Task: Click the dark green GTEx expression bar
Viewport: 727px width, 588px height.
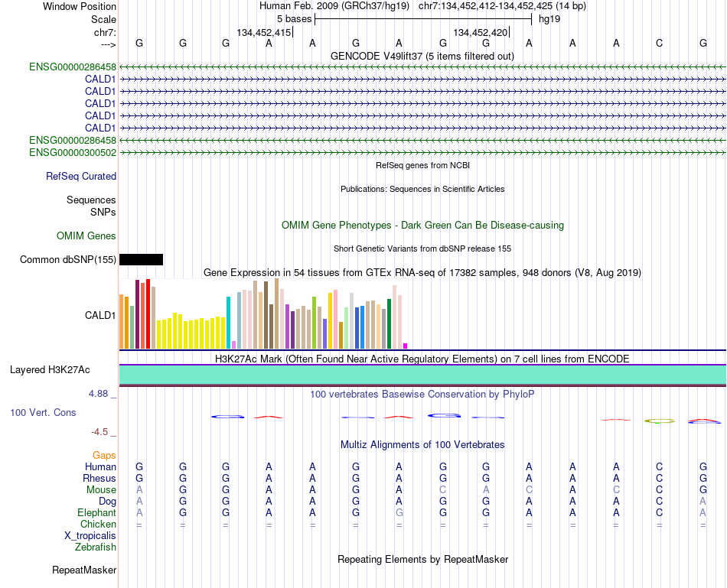Action: coord(389,324)
